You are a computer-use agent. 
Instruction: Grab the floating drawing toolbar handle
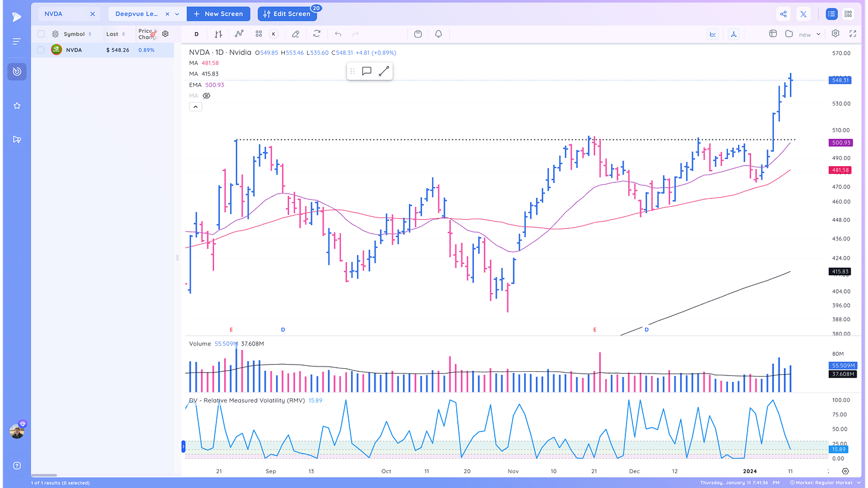352,72
